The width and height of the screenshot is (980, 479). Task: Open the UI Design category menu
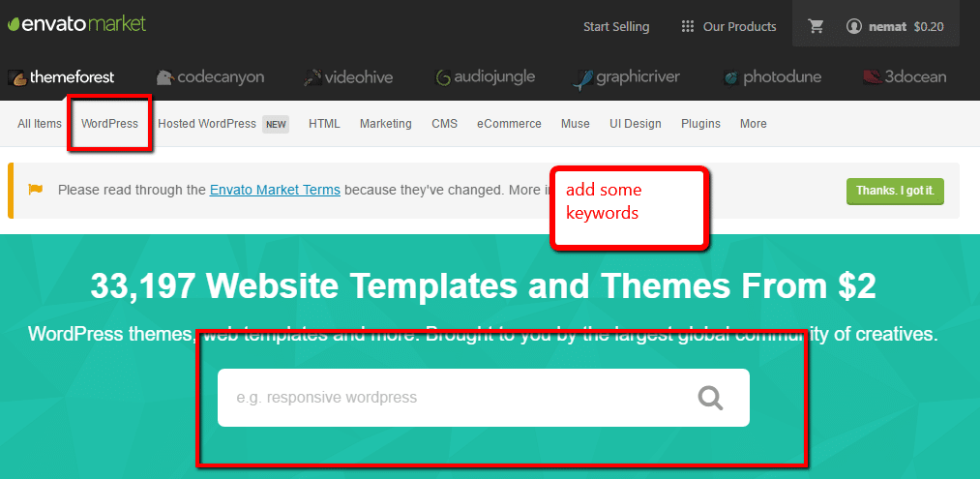click(635, 124)
